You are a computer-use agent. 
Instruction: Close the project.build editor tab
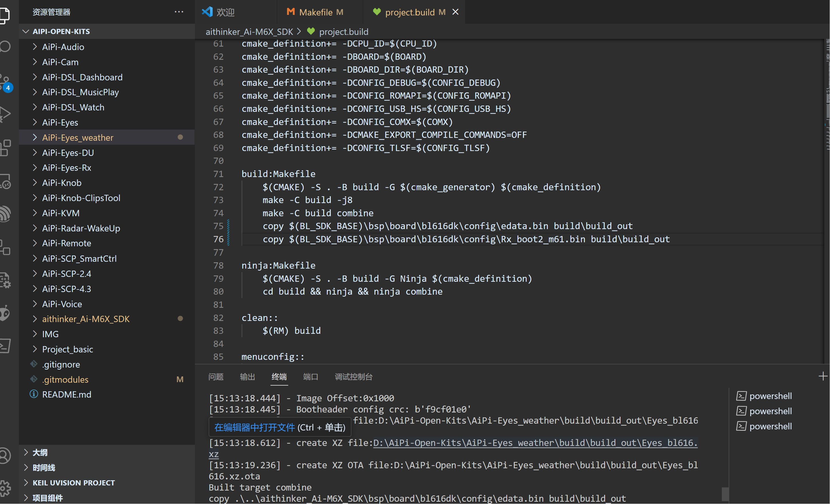(x=455, y=12)
